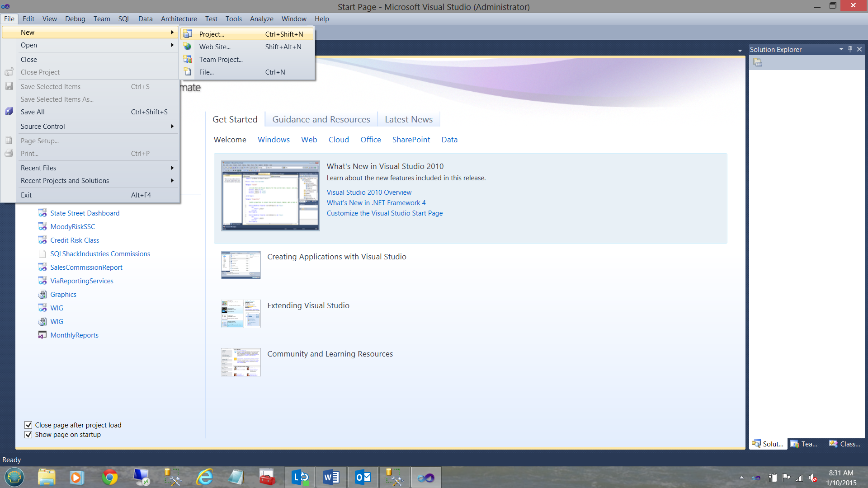Click the Web Site globe icon
Image resolution: width=868 pixels, height=488 pixels.
[x=188, y=47]
